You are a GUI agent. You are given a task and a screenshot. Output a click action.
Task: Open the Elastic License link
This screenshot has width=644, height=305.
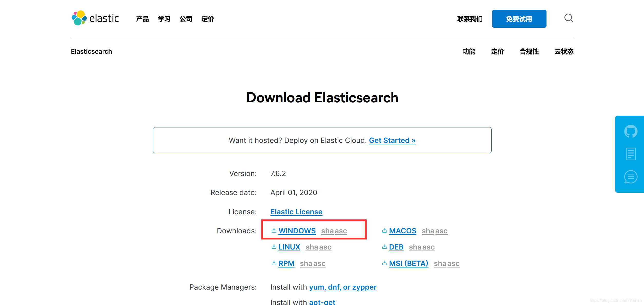pyautogui.click(x=296, y=212)
